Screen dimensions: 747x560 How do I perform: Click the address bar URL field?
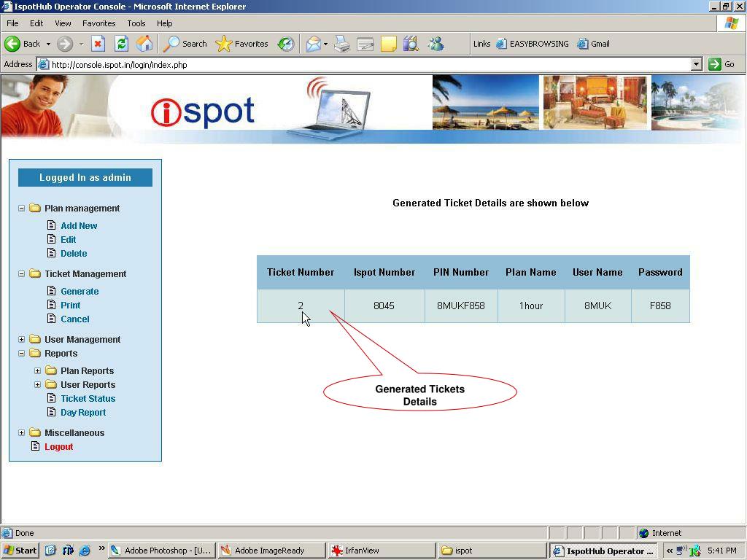pyautogui.click(x=365, y=64)
